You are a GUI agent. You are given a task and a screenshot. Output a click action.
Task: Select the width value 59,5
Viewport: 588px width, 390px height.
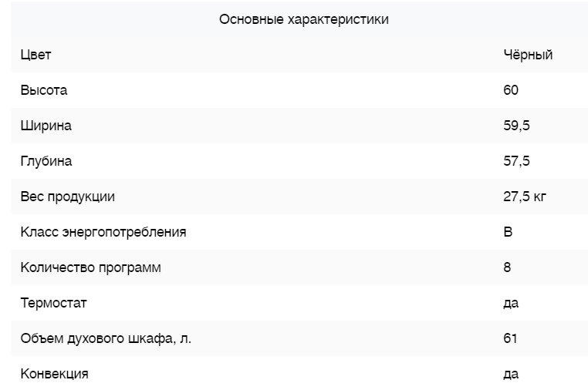(516, 126)
